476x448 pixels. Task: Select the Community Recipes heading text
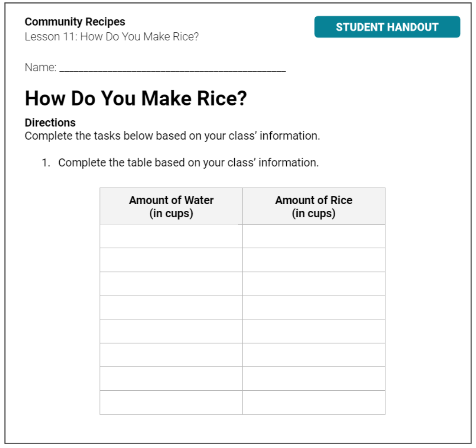tap(75, 22)
